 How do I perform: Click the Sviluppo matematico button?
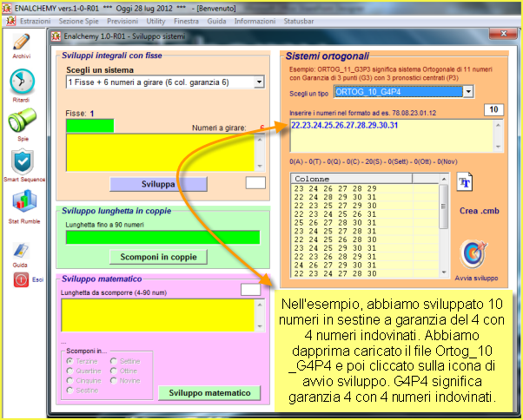point(209,393)
